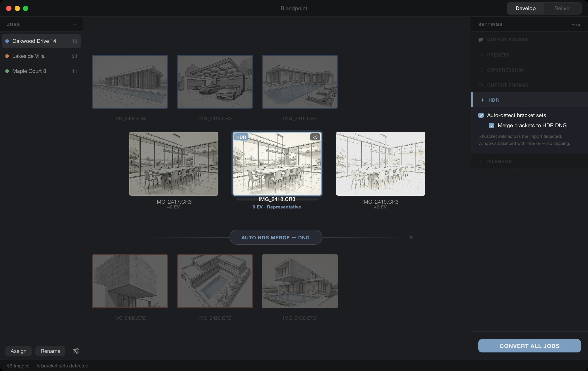Select the Lakeside Villa job
The image size is (588, 371).
[41, 56]
